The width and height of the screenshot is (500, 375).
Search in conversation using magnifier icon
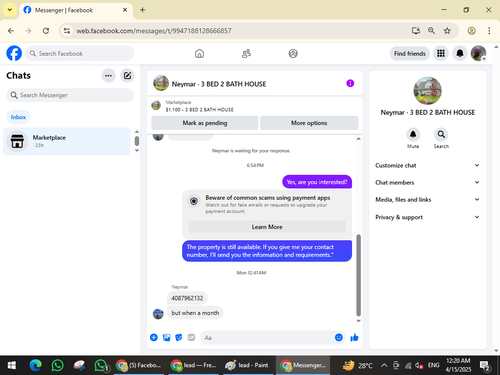click(x=441, y=134)
